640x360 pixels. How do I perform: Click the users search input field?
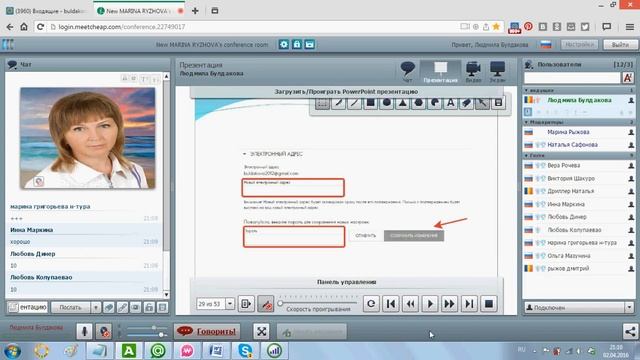point(572,77)
